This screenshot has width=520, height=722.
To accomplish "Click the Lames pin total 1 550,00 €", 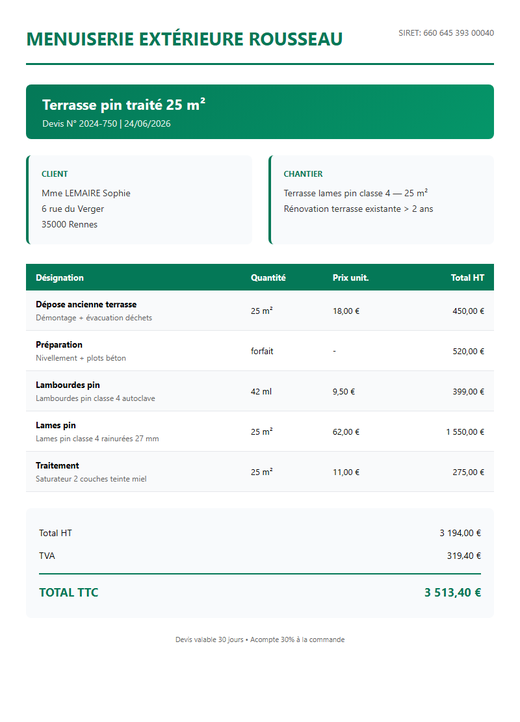I will 465,432.
